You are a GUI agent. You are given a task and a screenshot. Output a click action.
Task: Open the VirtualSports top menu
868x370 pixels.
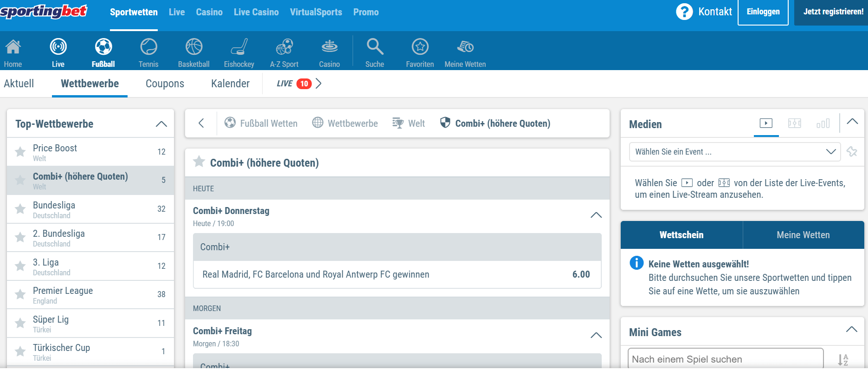316,12
